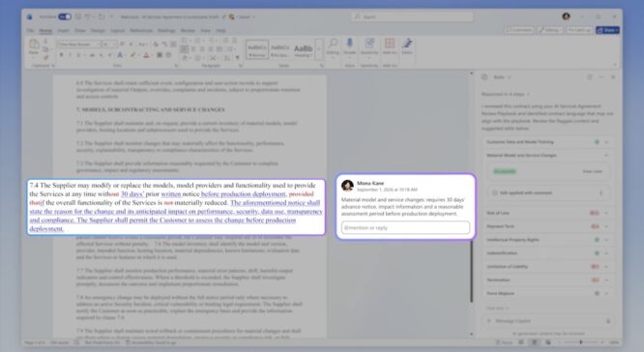This screenshot has width=644, height=352.
Task: Expand the Termination row
Action: [548, 280]
